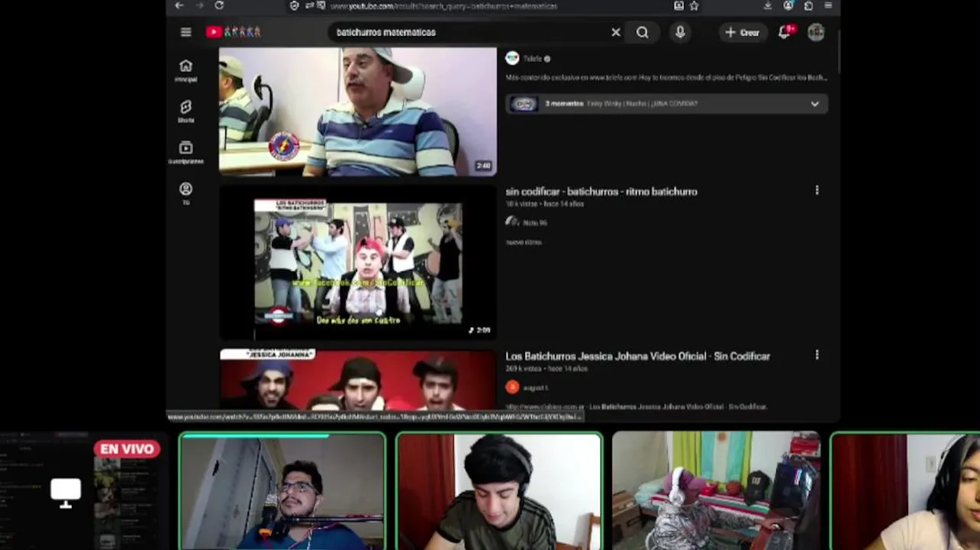The height and width of the screenshot is (550, 980).
Task: Open Shorts in sidebar
Action: (x=185, y=112)
